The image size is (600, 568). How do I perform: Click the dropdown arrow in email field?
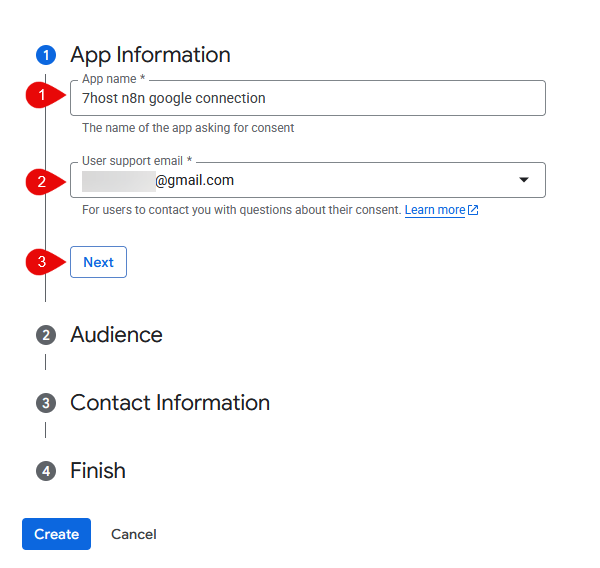[524, 180]
